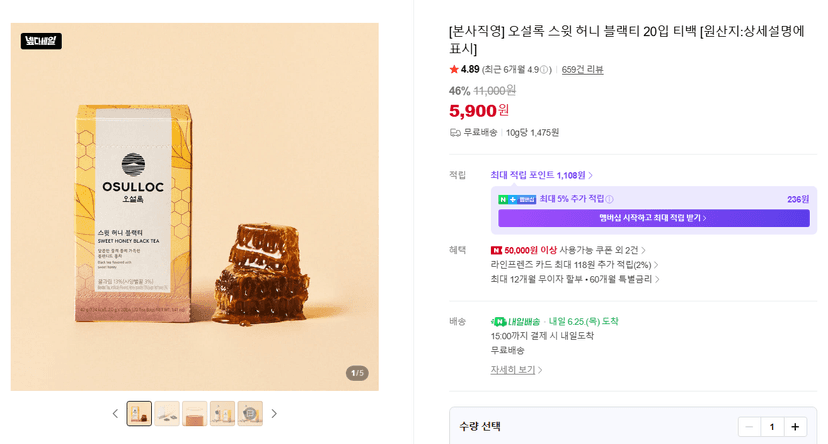Click the N+ membership badge icon
The width and height of the screenshot is (828, 444).
tap(517, 199)
